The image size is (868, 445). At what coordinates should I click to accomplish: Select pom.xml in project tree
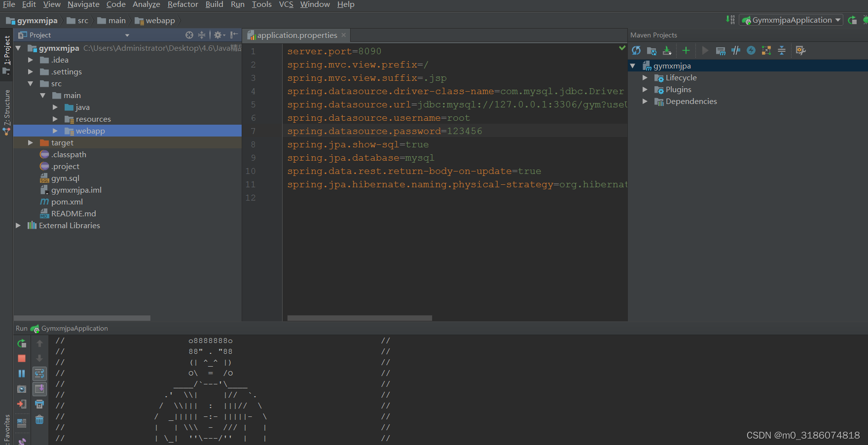pyautogui.click(x=67, y=202)
